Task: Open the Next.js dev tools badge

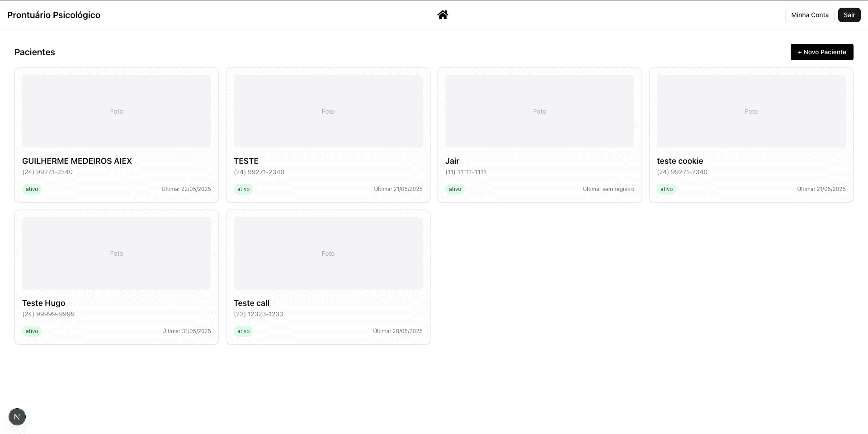Action: coord(17,417)
